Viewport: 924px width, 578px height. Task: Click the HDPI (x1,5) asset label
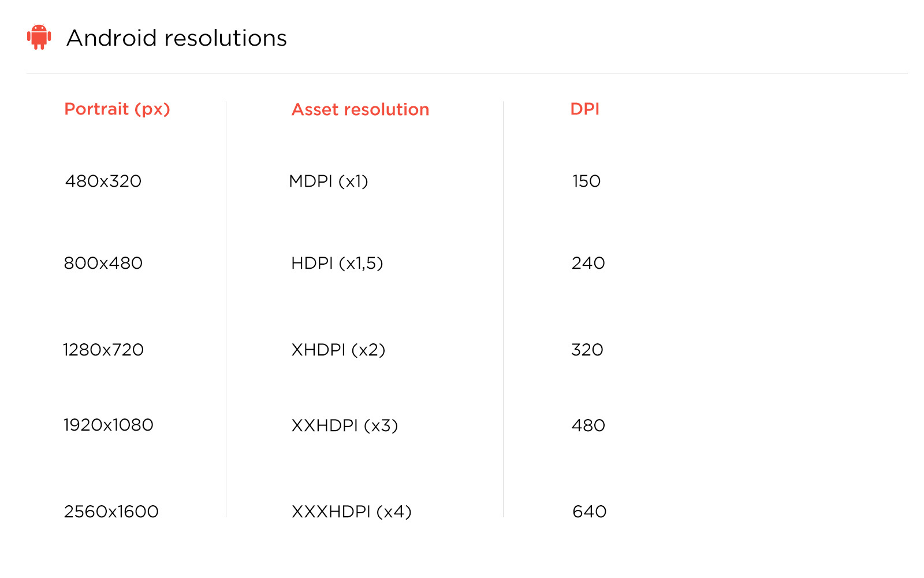point(337,264)
